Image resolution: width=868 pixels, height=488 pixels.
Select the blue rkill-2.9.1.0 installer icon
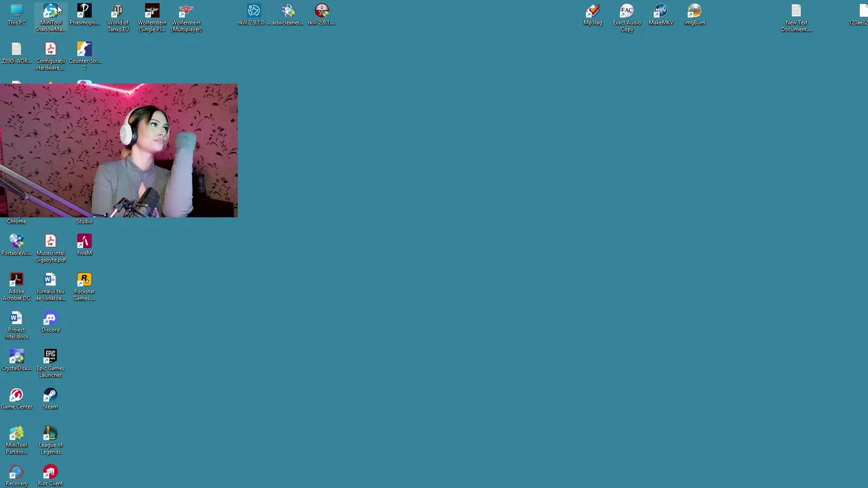tap(254, 15)
